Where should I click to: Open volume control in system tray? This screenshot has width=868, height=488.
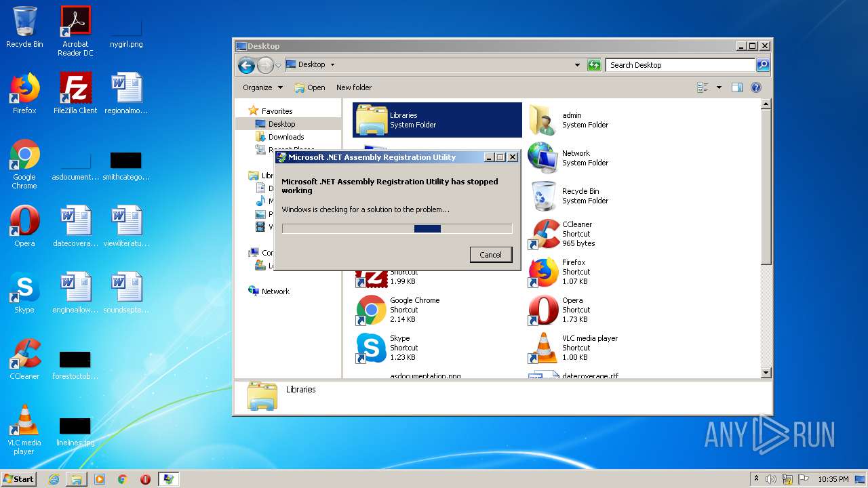(771, 479)
